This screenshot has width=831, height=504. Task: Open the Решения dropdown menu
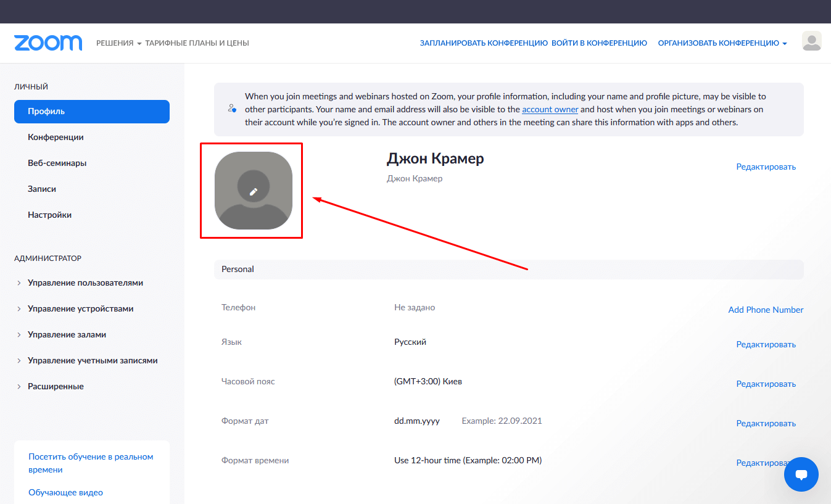[118, 43]
